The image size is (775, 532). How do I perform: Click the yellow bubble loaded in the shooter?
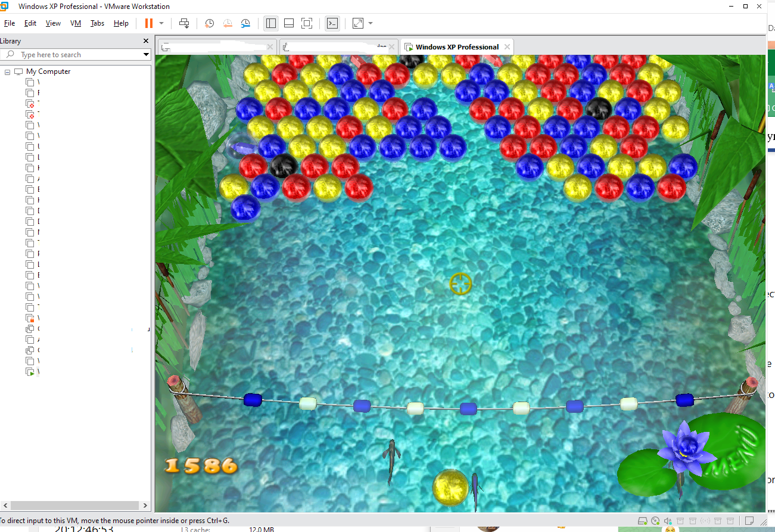pos(451,487)
